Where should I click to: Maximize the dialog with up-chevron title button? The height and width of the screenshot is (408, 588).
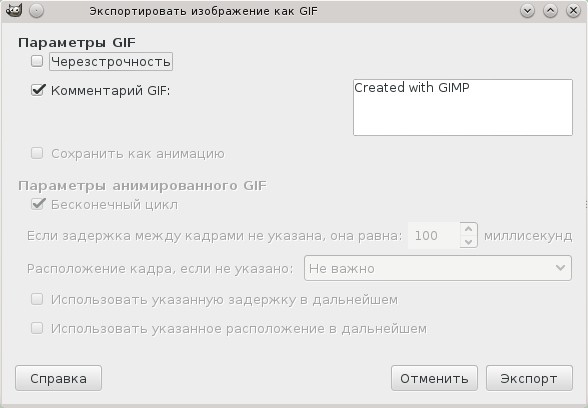click(550, 11)
